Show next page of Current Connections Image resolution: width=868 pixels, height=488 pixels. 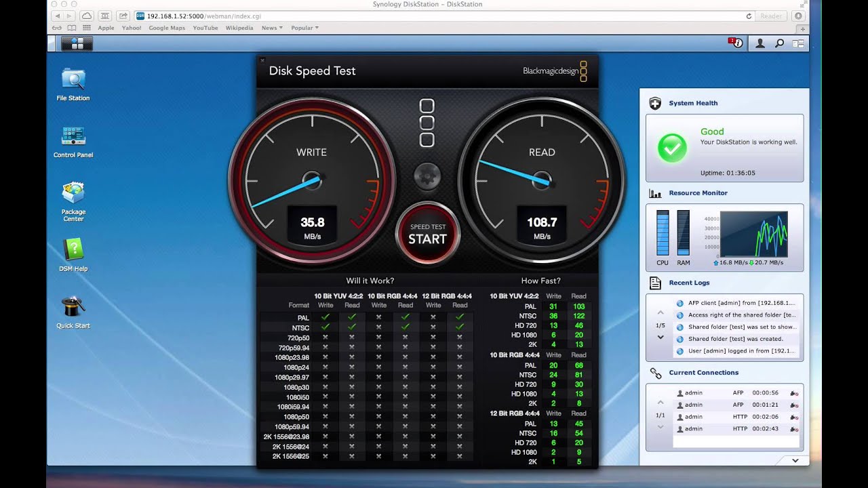pos(660,427)
